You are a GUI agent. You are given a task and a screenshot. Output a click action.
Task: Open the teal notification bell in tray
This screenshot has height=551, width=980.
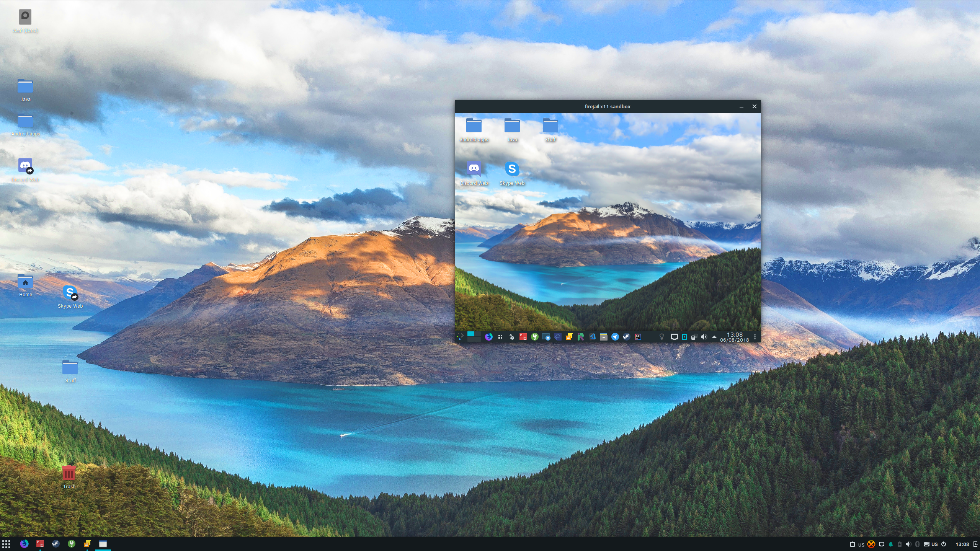tap(891, 544)
